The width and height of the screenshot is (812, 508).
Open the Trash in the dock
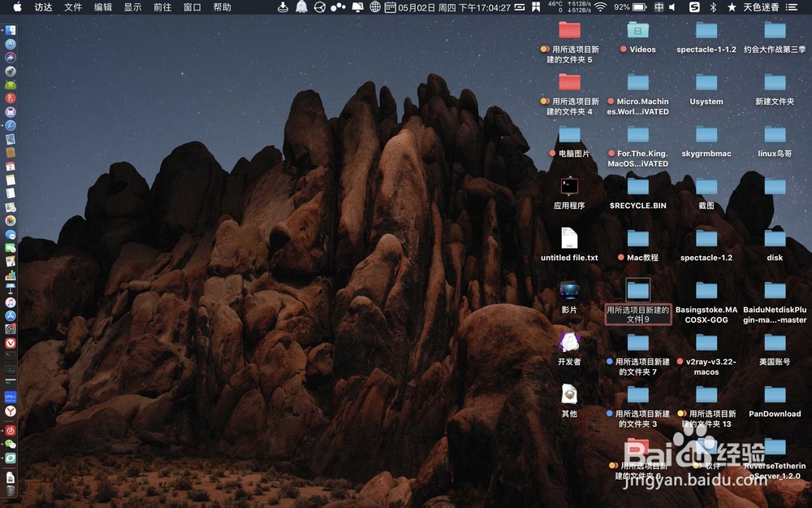(x=11, y=490)
